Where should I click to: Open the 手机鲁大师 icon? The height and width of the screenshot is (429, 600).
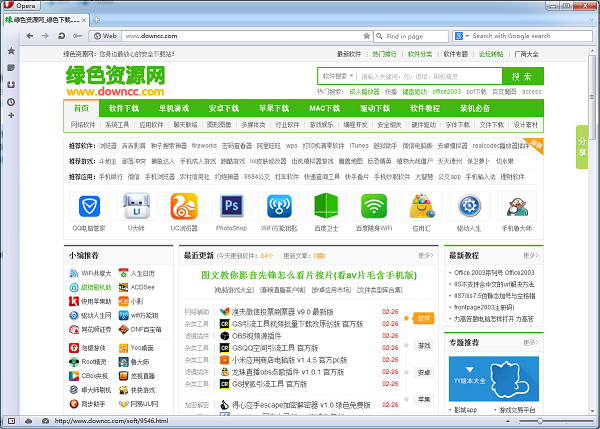pos(517,207)
